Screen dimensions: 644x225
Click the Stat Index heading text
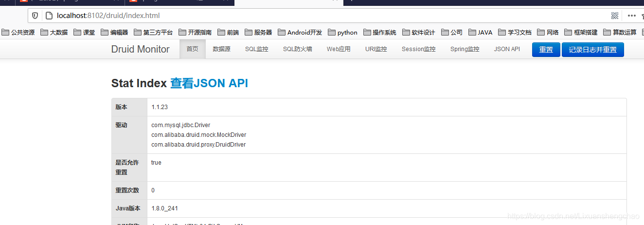[139, 83]
